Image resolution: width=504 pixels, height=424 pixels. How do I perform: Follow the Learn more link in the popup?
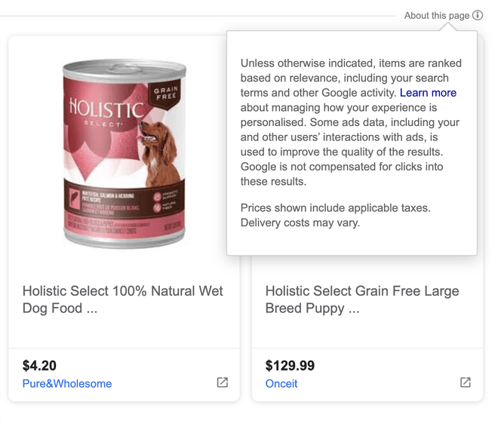(x=428, y=93)
